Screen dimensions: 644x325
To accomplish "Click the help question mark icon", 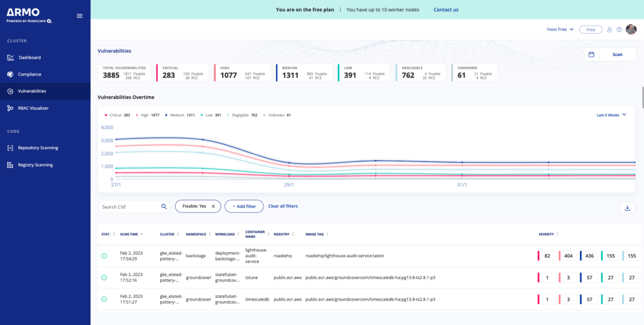I will (619, 30).
